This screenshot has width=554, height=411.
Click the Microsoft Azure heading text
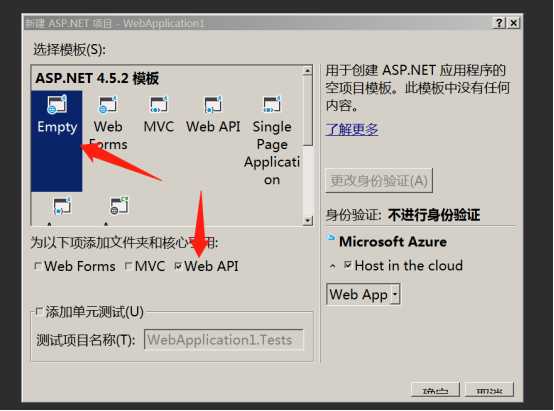pyautogui.click(x=393, y=242)
